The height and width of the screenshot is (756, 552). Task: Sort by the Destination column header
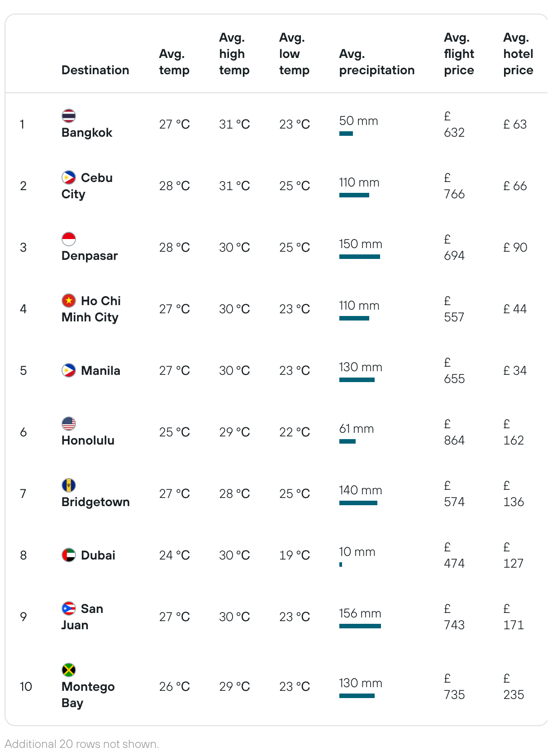click(x=95, y=70)
